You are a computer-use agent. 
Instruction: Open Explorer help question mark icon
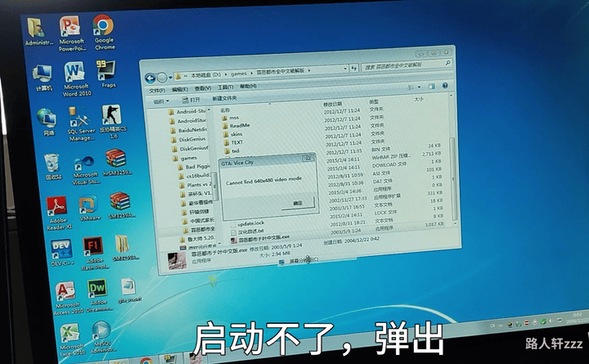[445, 86]
